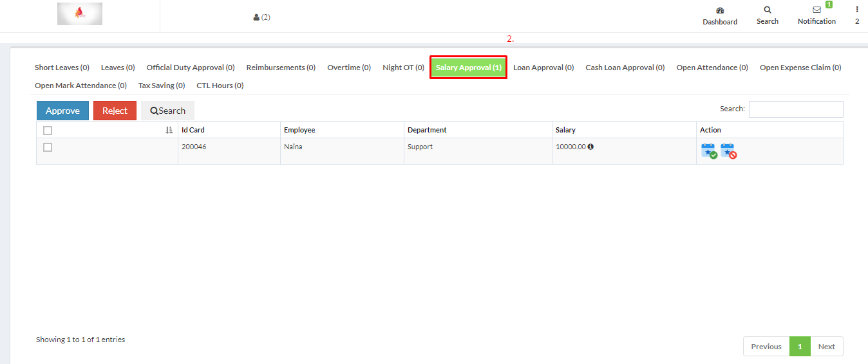Open the Dashboard icon in the header

coord(720,11)
